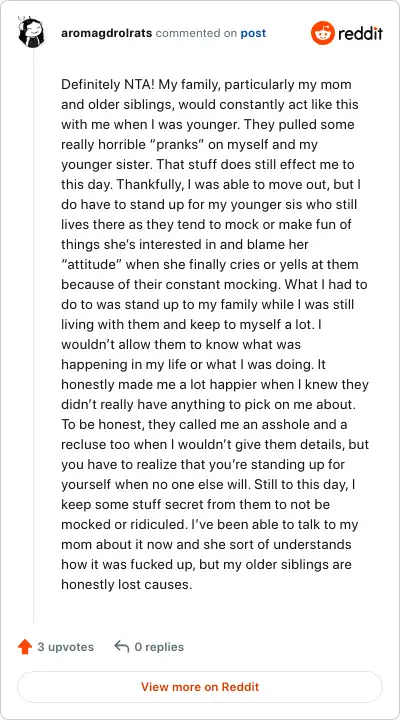
Task: Click the reply arrow icon
Action: (x=122, y=647)
